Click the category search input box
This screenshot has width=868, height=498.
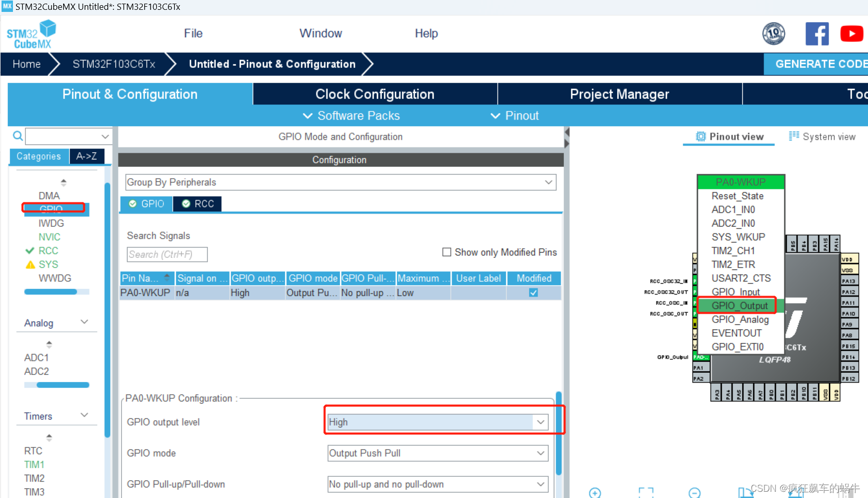[63, 137]
